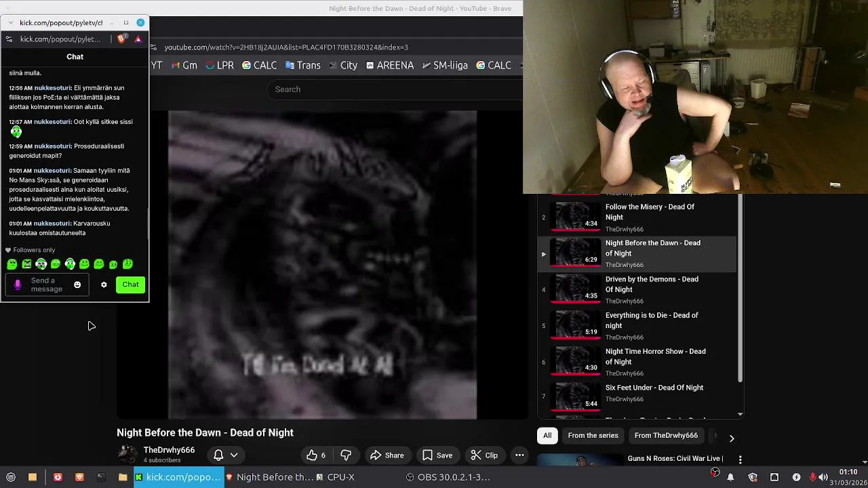Viewport: 868px width, 488px height.
Task: Show next filter chips with arrow
Action: tap(731, 438)
